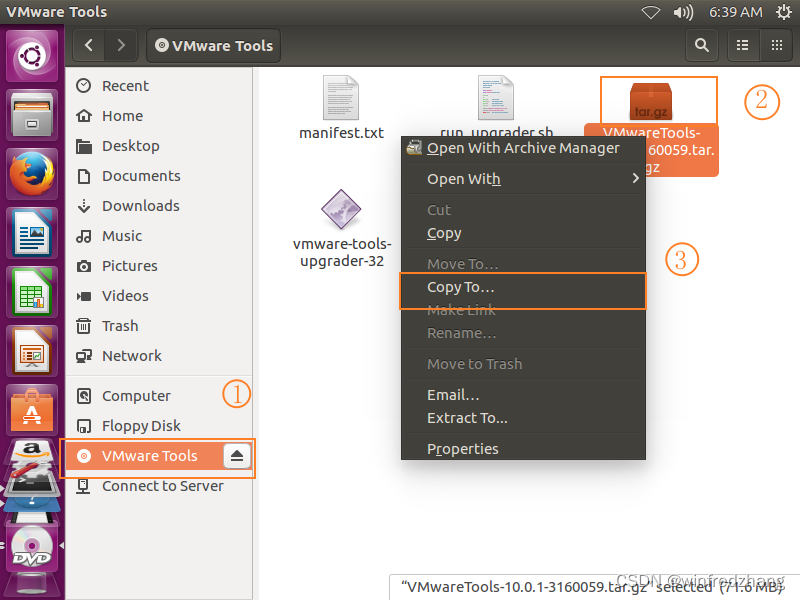Open file search with magnifier icon
800x600 pixels.
(702, 45)
